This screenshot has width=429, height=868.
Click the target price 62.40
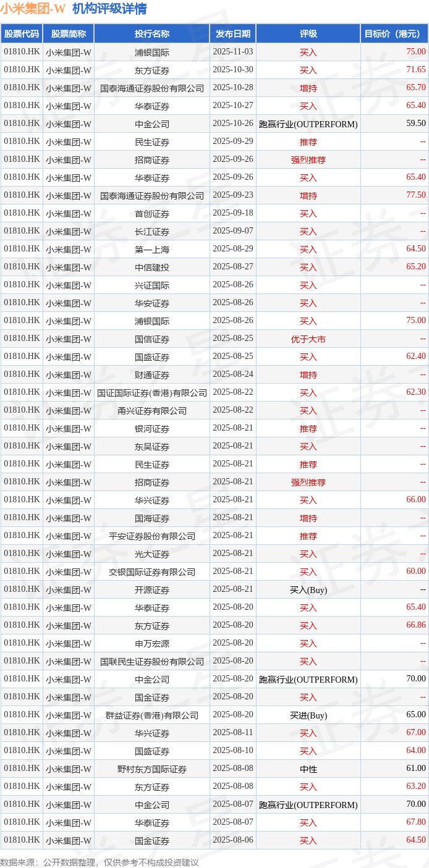click(416, 356)
